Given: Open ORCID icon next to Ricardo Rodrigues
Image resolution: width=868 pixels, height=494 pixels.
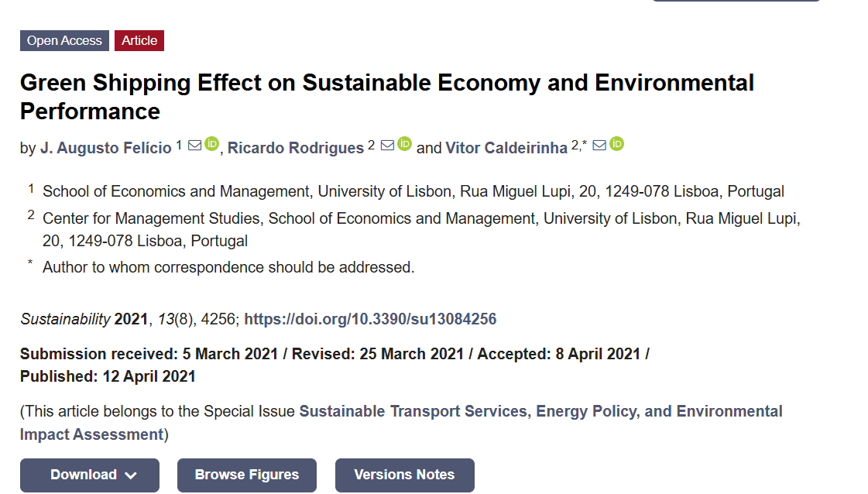Looking at the screenshot, I should [405, 144].
